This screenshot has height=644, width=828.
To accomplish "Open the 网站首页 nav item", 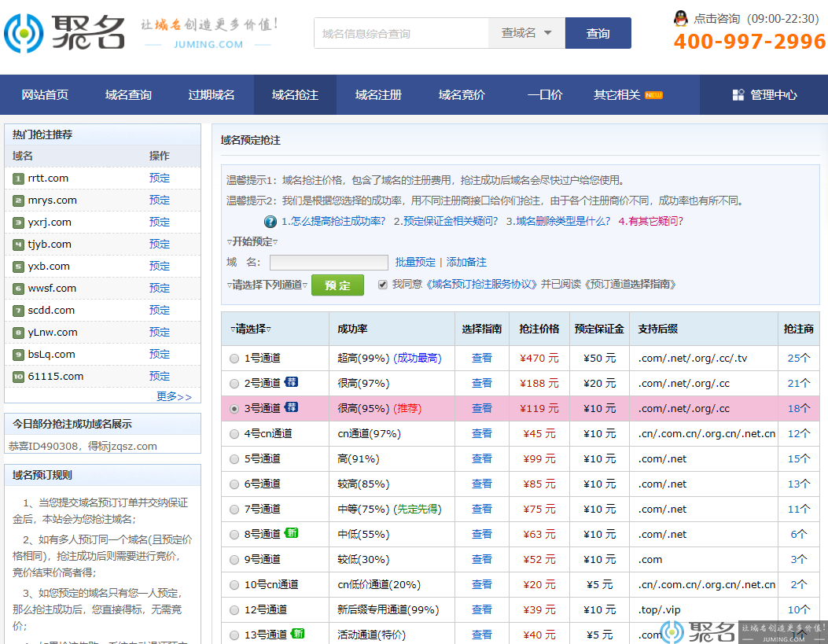I will point(45,95).
